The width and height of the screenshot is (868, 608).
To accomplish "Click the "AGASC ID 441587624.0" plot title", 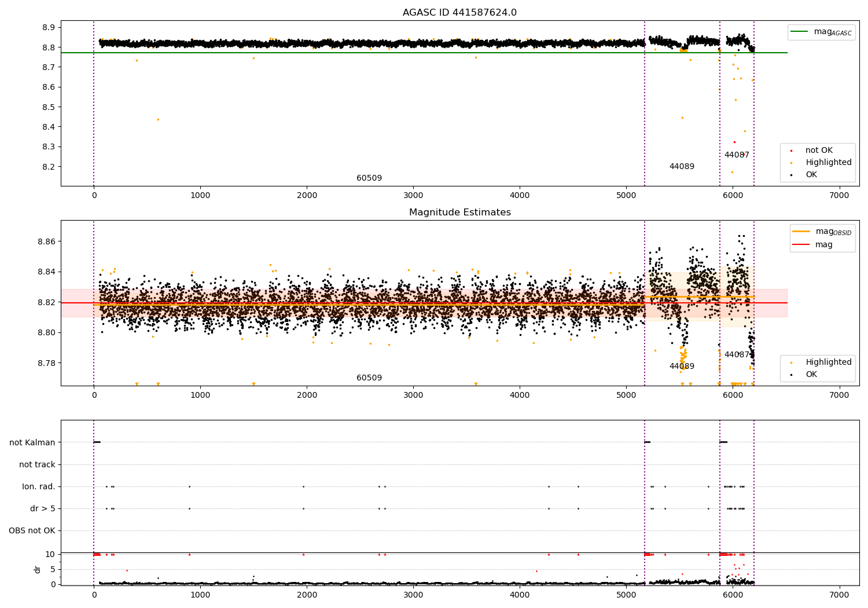I will click(459, 12).
